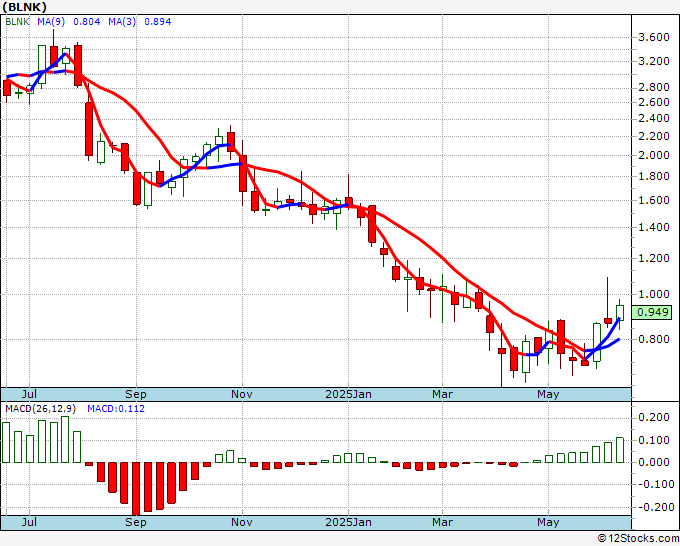Click Jul on the MACD panel time axis
This screenshot has width=680, height=546.
(29, 522)
